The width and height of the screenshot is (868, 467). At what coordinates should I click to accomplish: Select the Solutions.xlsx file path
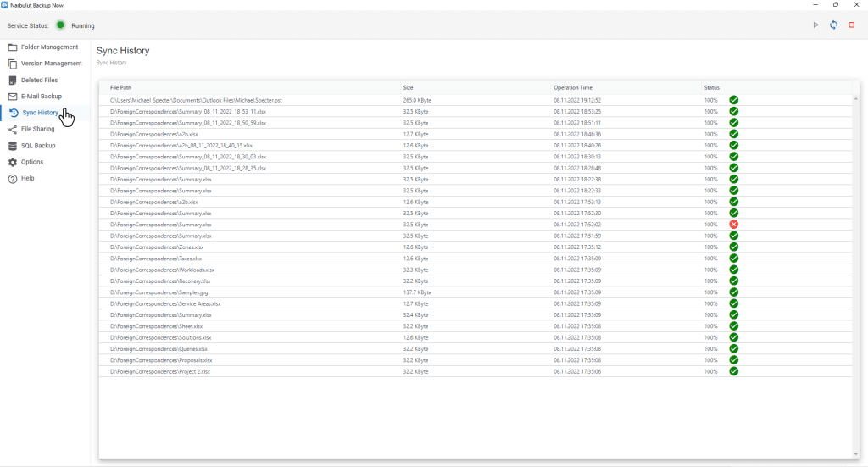point(160,337)
